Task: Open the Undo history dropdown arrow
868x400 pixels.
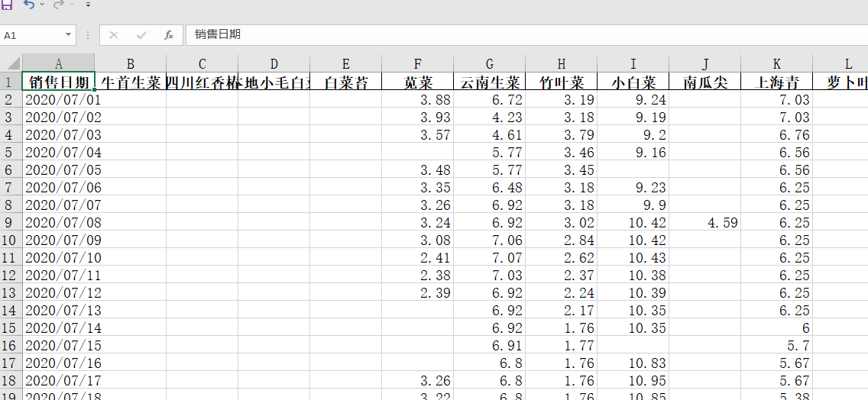Action: [42, 5]
